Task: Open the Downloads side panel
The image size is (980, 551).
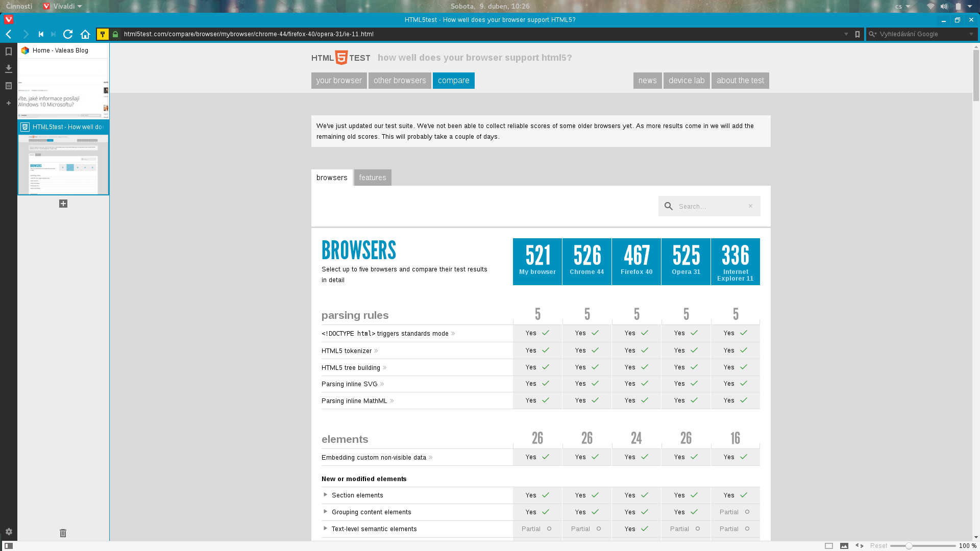Action: pos(9,68)
